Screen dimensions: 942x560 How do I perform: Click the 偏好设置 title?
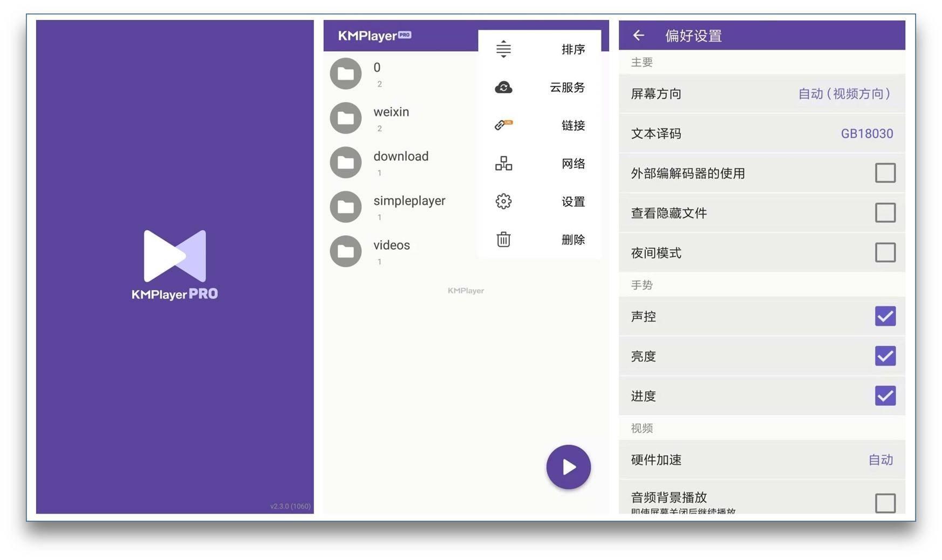coord(693,36)
